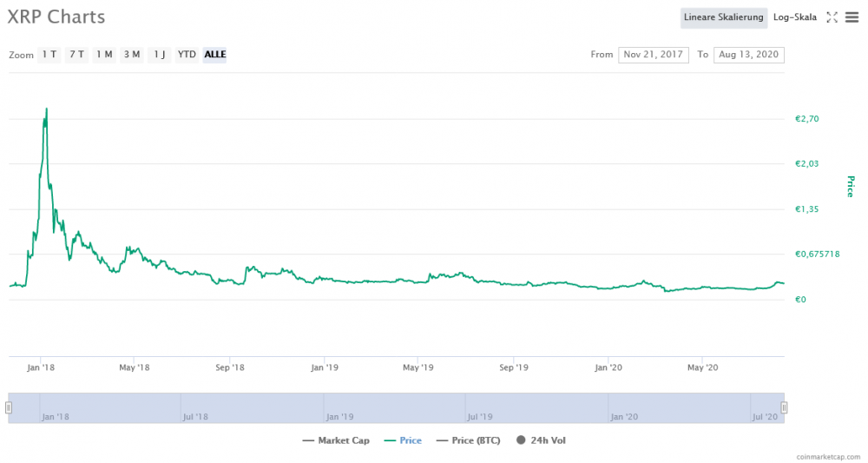Open the chart hamburger menu

(852, 17)
